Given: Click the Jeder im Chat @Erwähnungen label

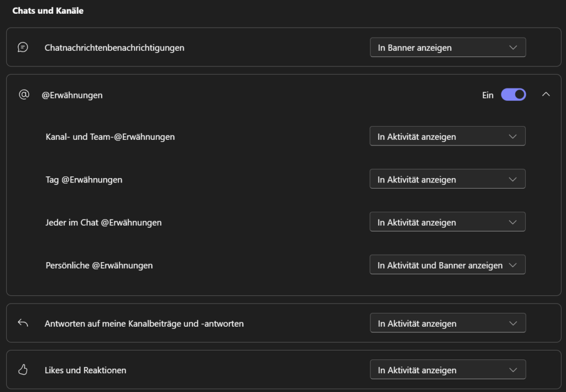Looking at the screenshot, I should click(x=103, y=222).
